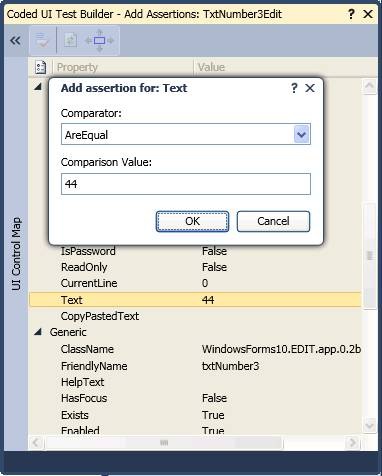Select the highlighted Text property row

[195, 300]
